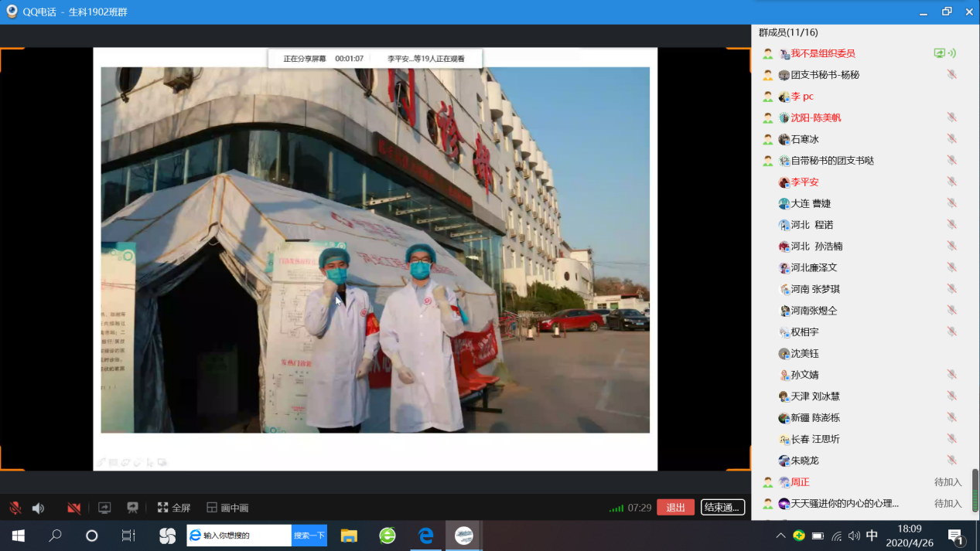Click the presentation board icon beside share screen
Screen dimensions: 980x551
132,508
